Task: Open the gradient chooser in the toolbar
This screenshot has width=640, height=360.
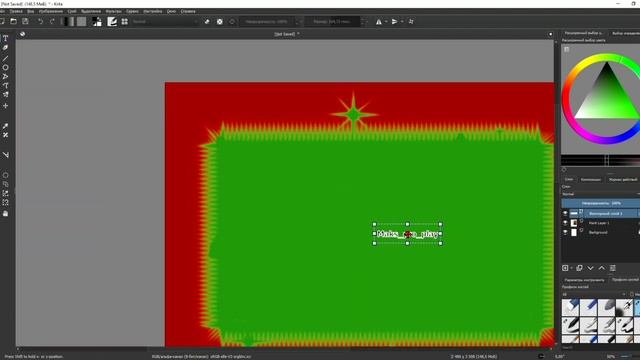Action: pos(69,21)
